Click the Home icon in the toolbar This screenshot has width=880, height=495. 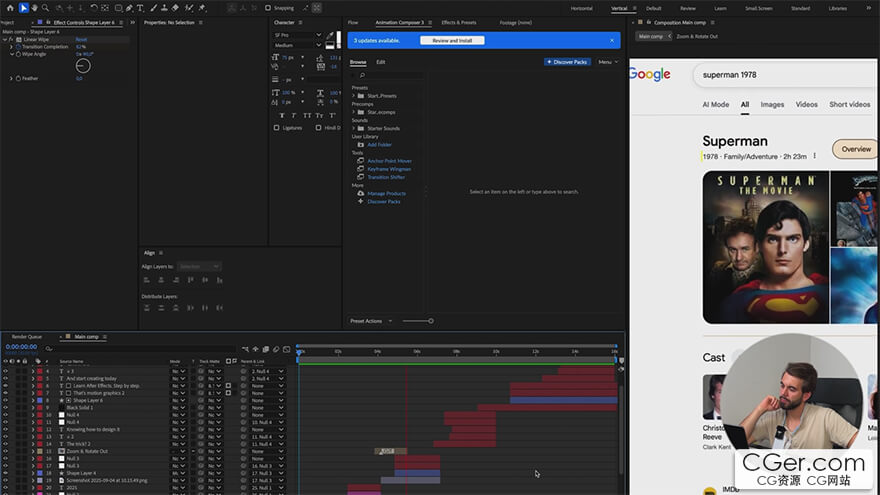tap(8, 8)
